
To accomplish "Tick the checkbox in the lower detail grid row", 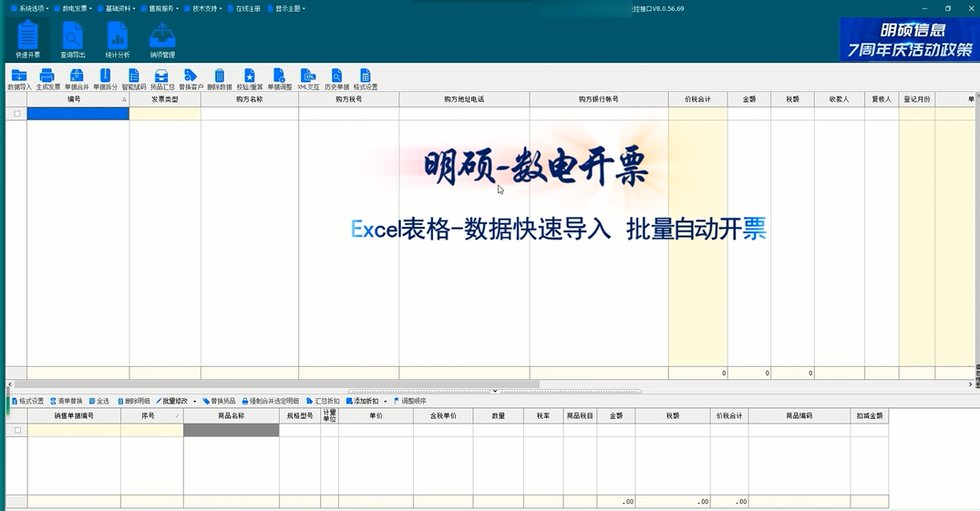I will [16, 430].
